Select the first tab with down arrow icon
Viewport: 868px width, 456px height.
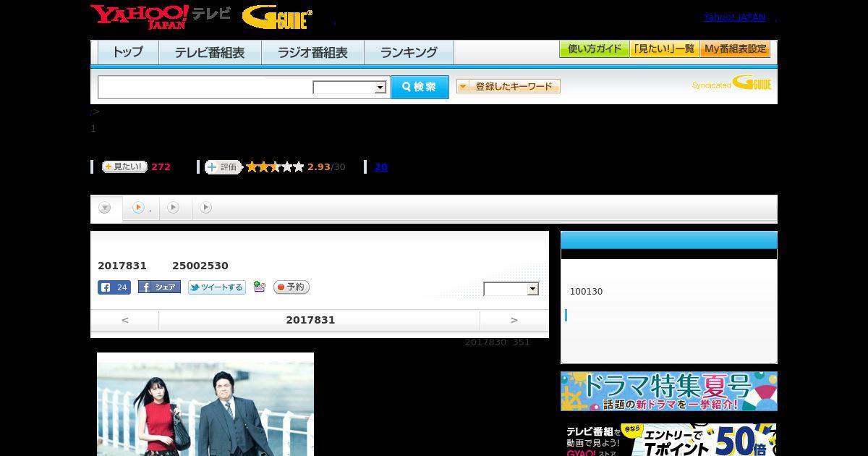pos(106,208)
